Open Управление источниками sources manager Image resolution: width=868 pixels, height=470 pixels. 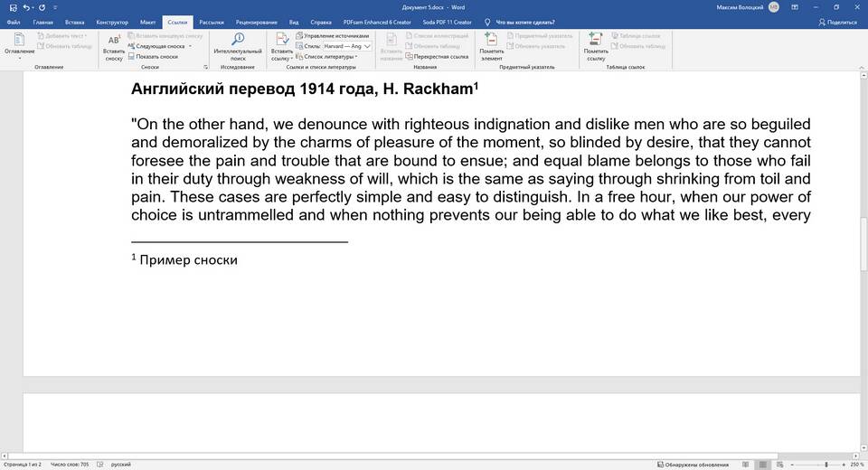click(332, 36)
